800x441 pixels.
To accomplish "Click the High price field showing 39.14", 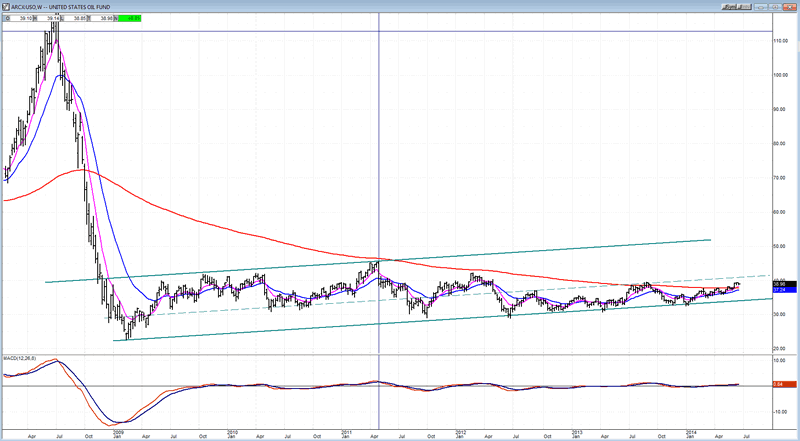I will tap(45, 18).
